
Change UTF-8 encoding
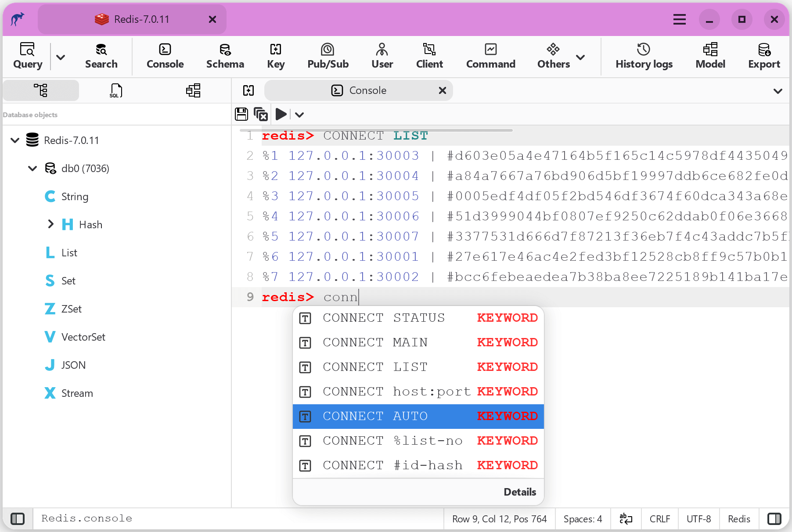point(698,519)
